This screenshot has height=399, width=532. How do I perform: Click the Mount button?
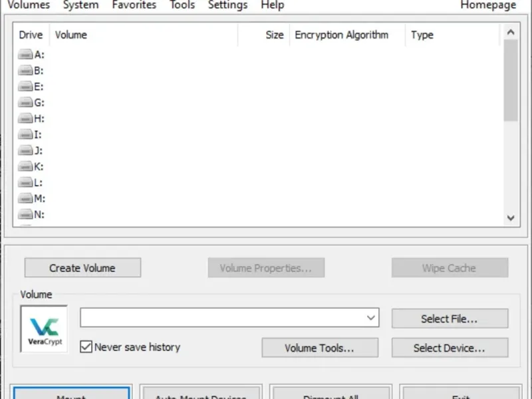click(71, 392)
